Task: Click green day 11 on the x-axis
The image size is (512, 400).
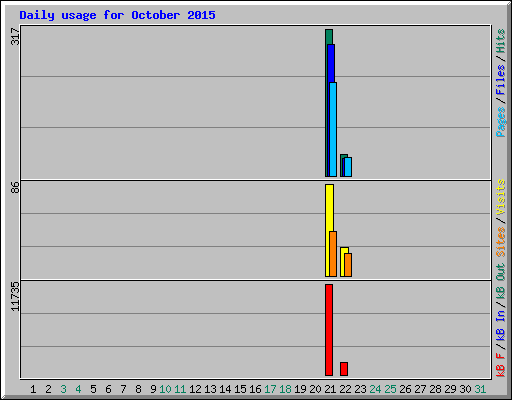Action: point(180,389)
